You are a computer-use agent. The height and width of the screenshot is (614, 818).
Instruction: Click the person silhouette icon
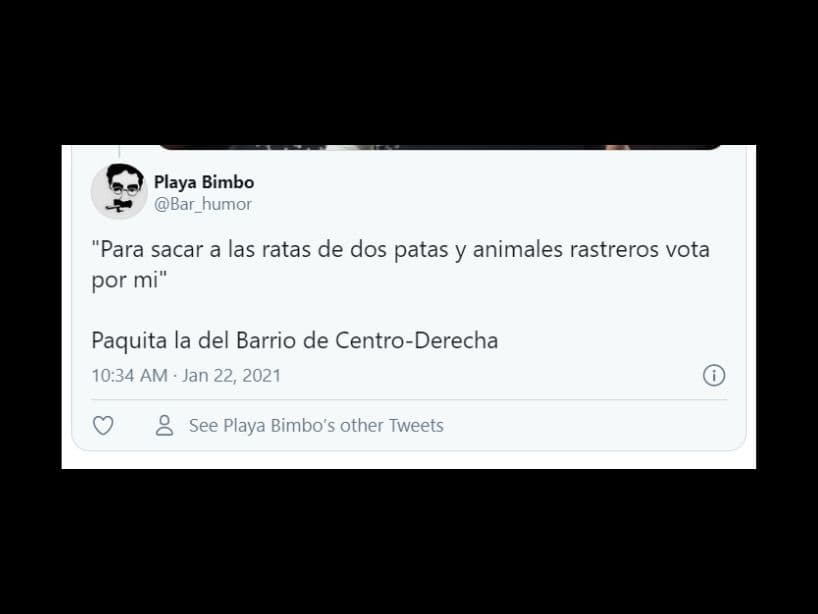click(164, 426)
